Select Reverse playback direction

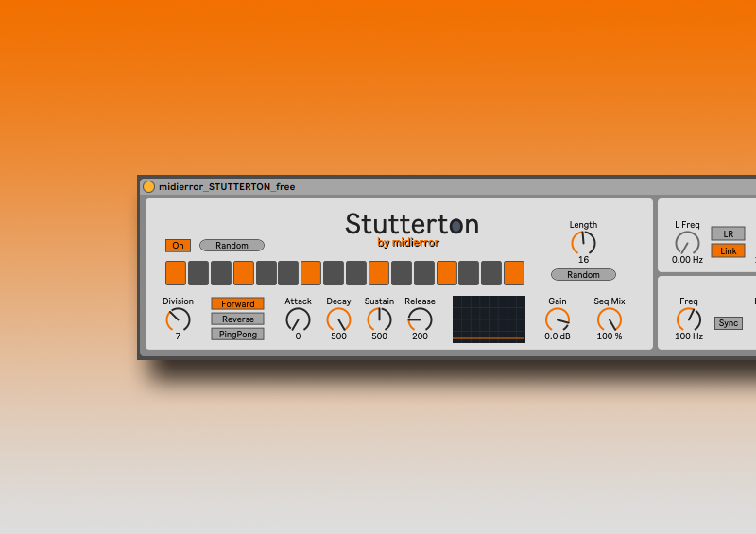(238, 319)
